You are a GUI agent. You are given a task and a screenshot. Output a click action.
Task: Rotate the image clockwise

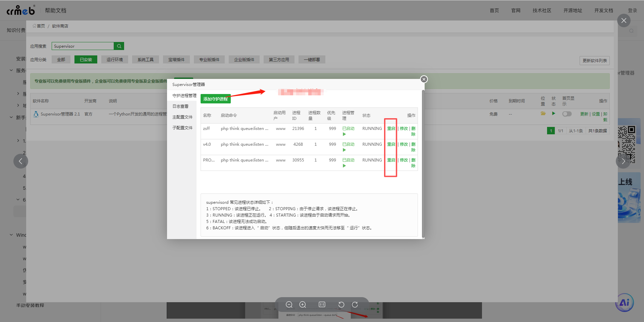pyautogui.click(x=355, y=305)
